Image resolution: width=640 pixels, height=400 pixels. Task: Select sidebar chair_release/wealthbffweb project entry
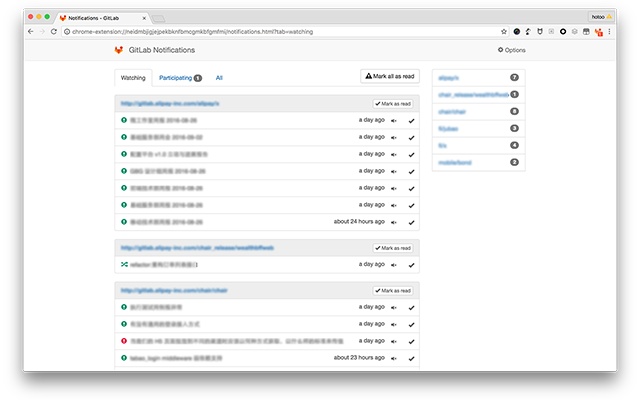[x=478, y=95]
